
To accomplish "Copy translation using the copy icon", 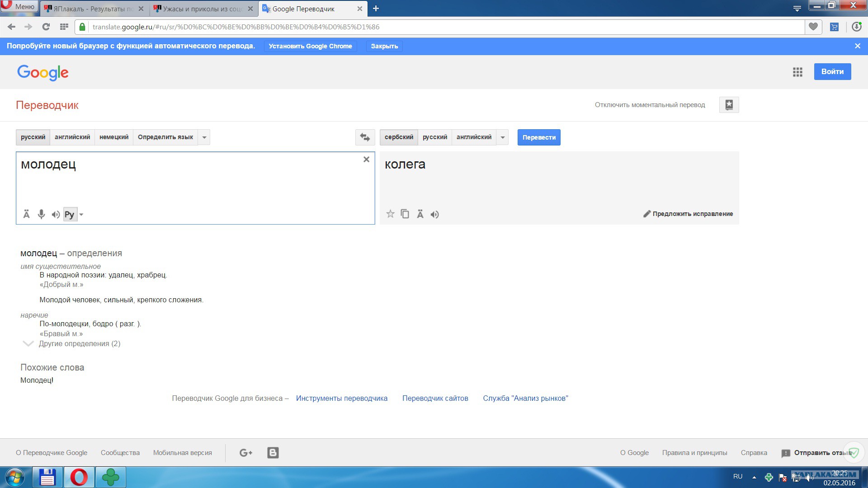I will coord(405,214).
